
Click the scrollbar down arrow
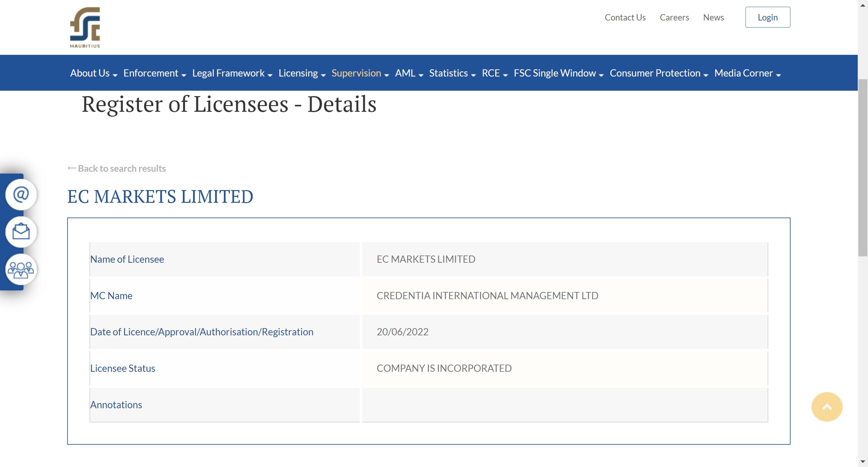863,462
